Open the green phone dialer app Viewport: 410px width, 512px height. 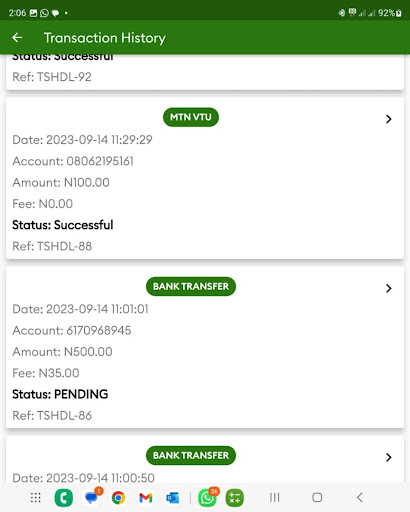pos(63,498)
